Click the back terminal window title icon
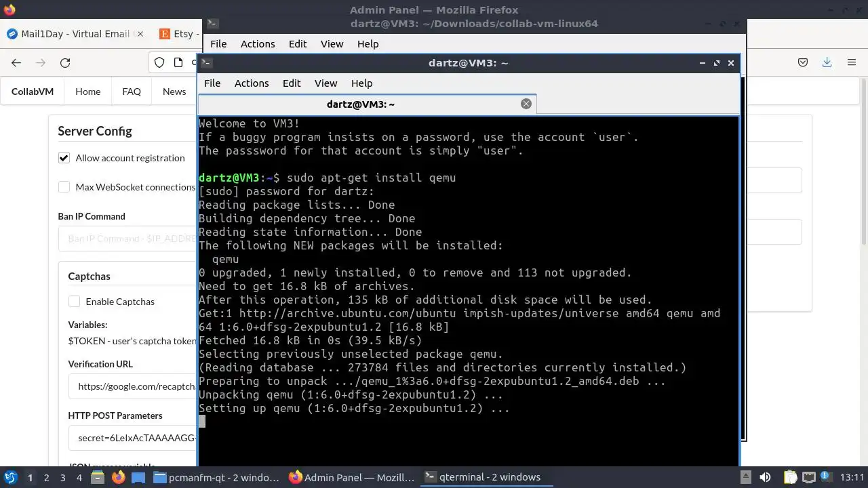This screenshot has height=488, width=868. [212, 23]
